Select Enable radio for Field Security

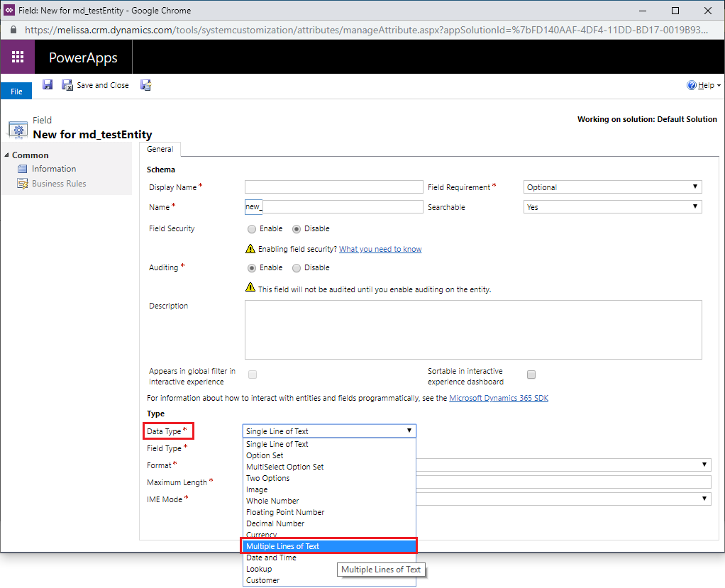(252, 229)
